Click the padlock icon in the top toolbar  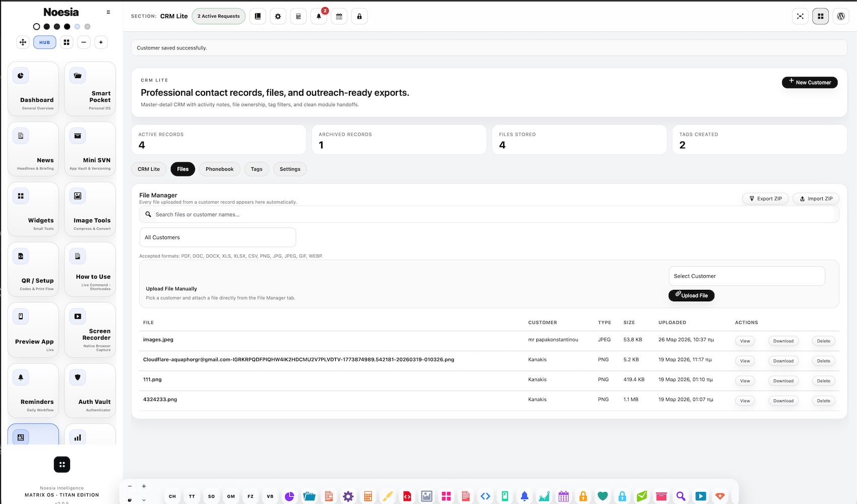pos(359,16)
